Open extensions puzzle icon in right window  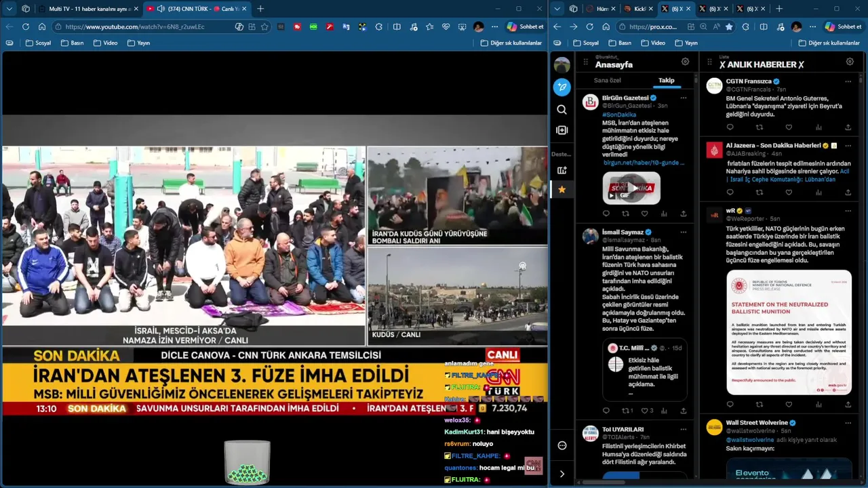pos(746,26)
